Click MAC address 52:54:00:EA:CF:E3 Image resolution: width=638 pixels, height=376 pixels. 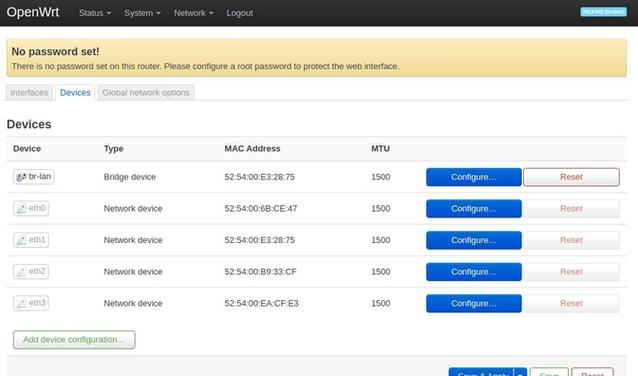pyautogui.click(x=261, y=304)
